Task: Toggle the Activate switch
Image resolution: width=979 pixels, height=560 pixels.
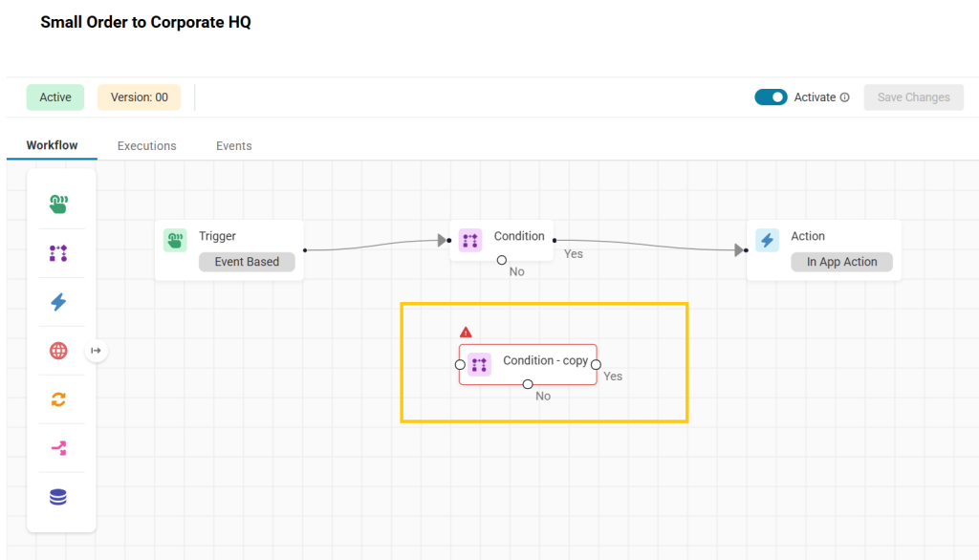Action: click(772, 97)
